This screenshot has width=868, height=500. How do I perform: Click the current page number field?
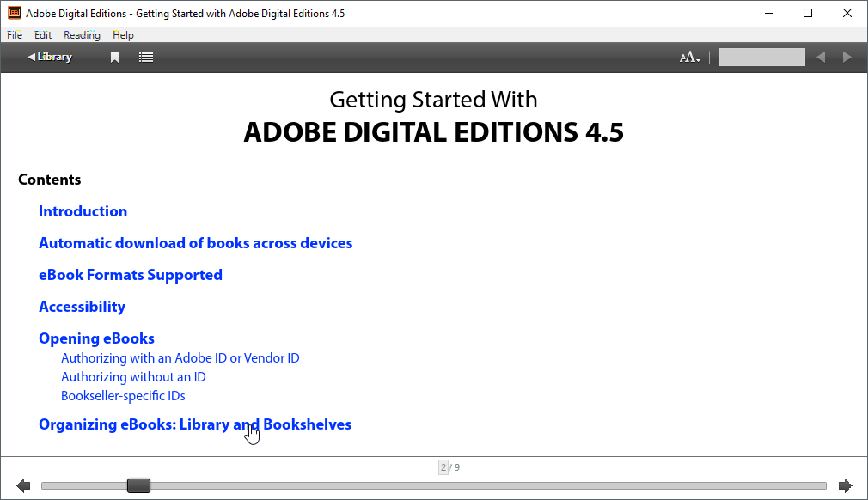pos(443,467)
